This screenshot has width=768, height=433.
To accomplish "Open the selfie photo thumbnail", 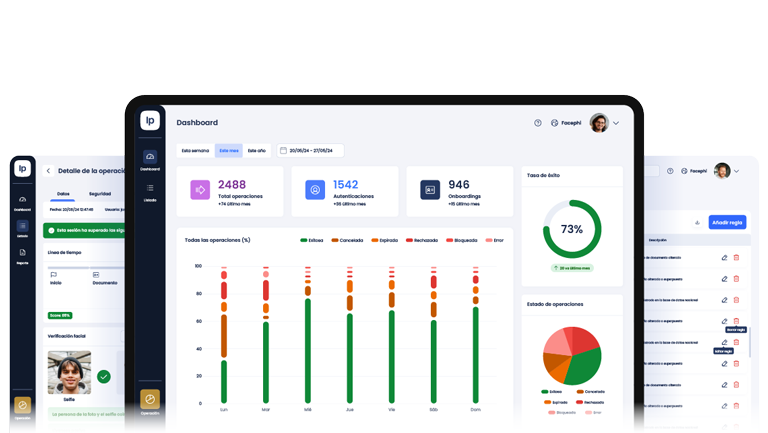I will click(x=69, y=372).
